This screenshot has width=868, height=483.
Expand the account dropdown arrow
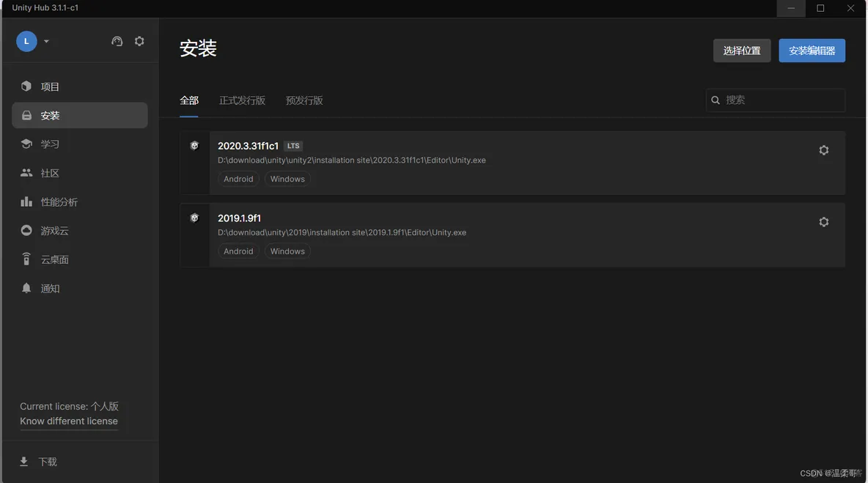coord(46,42)
